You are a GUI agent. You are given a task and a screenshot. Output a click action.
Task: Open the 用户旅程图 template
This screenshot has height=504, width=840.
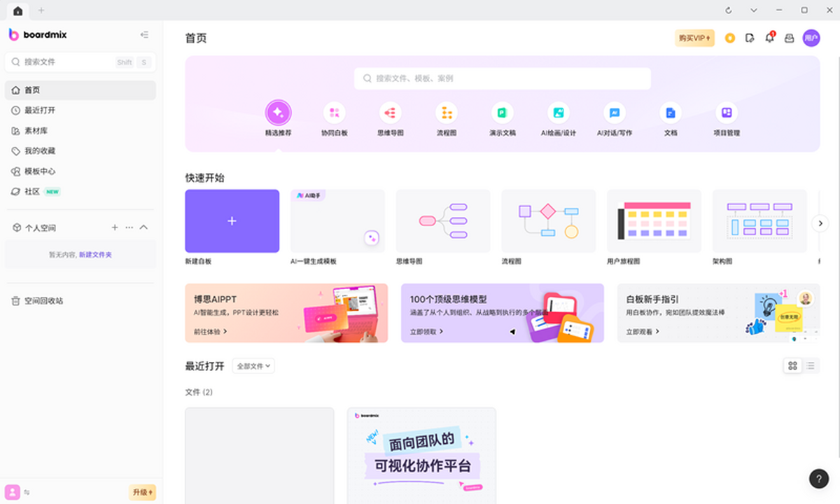click(x=654, y=221)
